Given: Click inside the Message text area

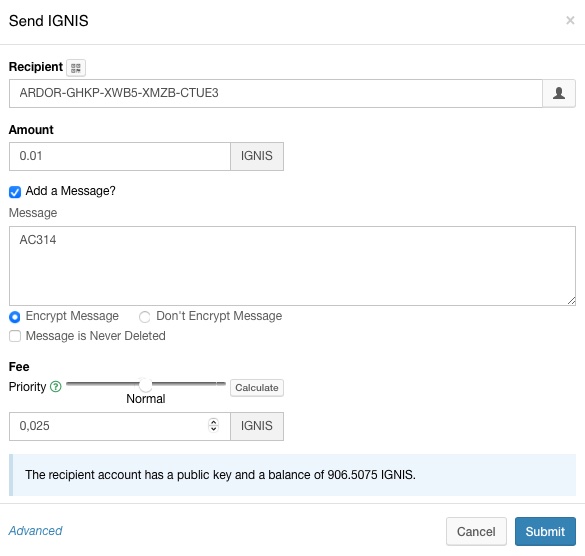Looking at the screenshot, I should (x=292, y=266).
